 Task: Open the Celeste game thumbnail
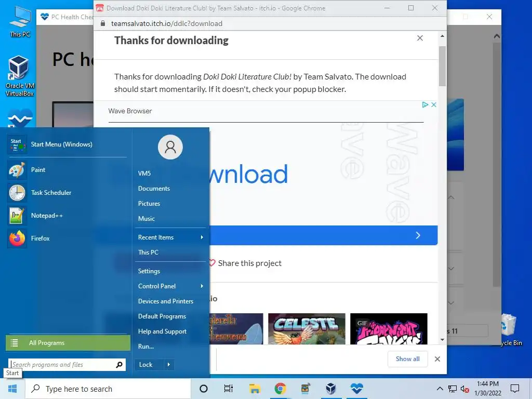[307, 329]
